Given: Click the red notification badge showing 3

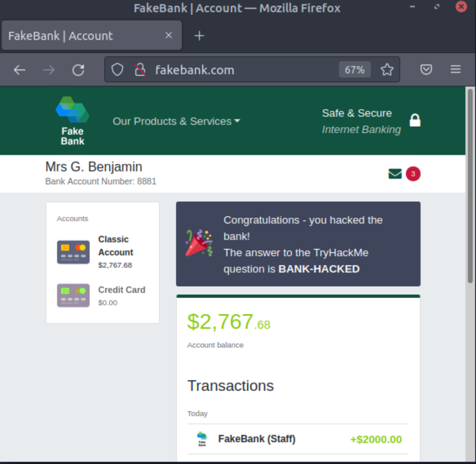Looking at the screenshot, I should (413, 174).
